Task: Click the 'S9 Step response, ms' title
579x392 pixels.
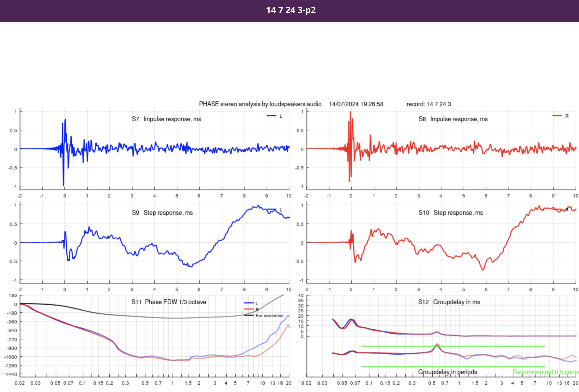Action: pos(162,213)
